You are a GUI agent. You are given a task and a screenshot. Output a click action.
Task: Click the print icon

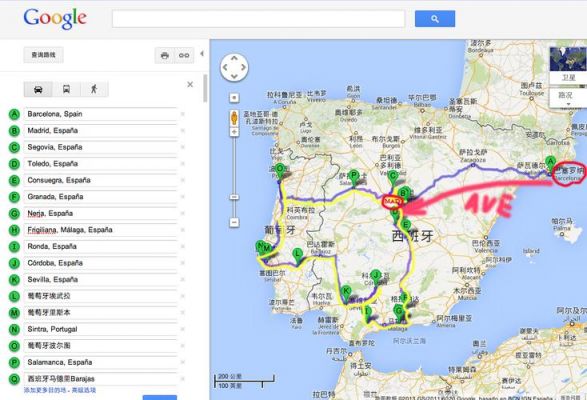coord(164,55)
